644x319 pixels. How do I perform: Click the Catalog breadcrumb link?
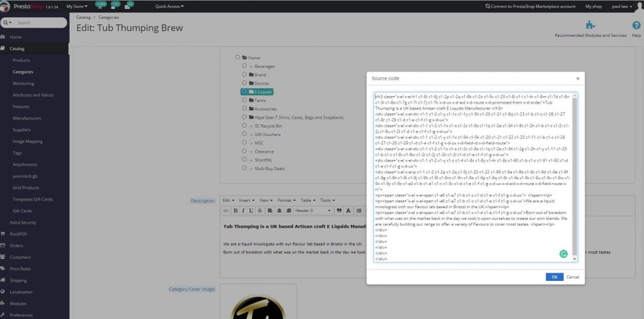tap(83, 17)
